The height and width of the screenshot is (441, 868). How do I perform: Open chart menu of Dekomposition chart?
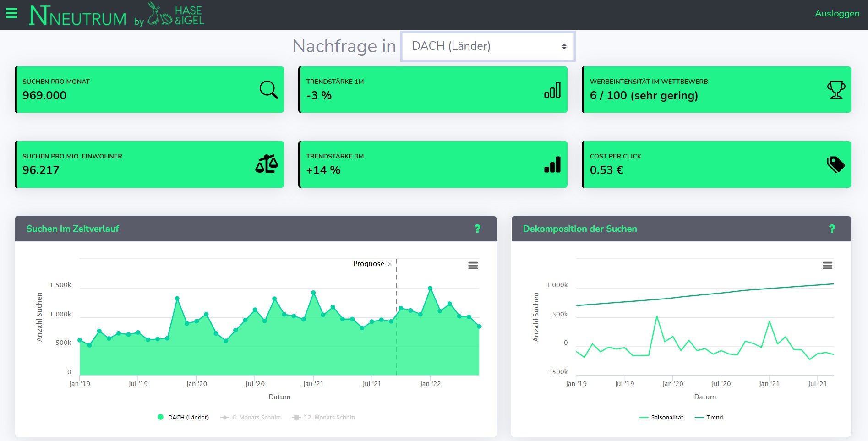pos(827,266)
